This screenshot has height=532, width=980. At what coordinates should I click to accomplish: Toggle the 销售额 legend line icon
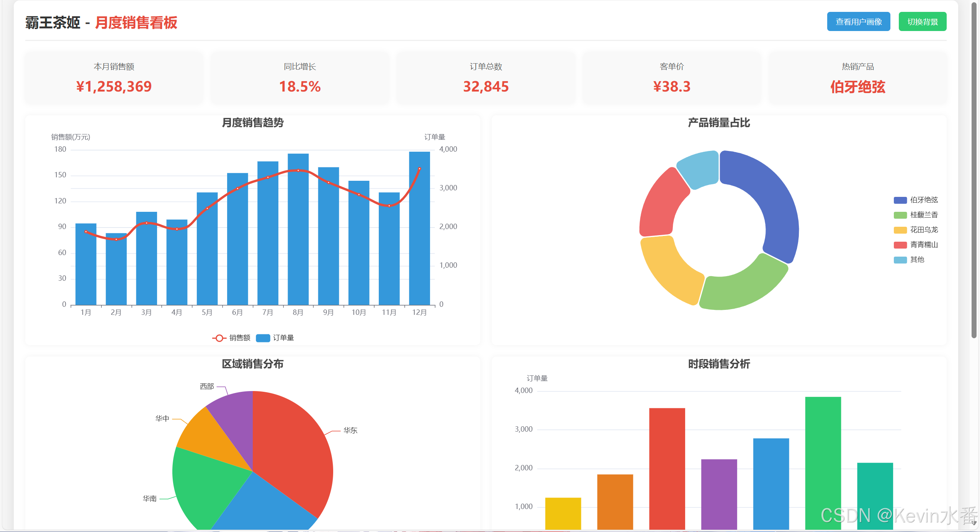pyautogui.click(x=219, y=338)
